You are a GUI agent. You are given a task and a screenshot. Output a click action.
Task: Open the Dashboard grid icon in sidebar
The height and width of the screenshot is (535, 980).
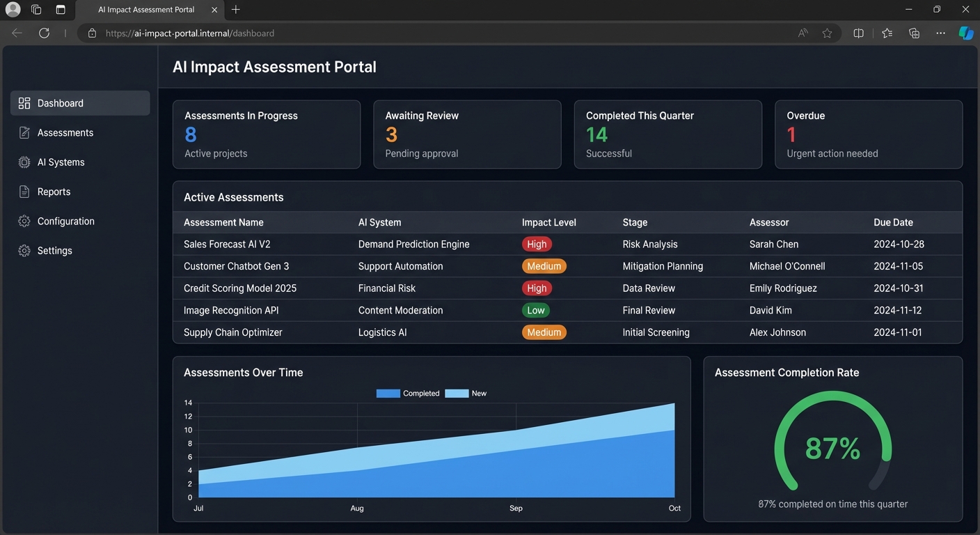[24, 102]
